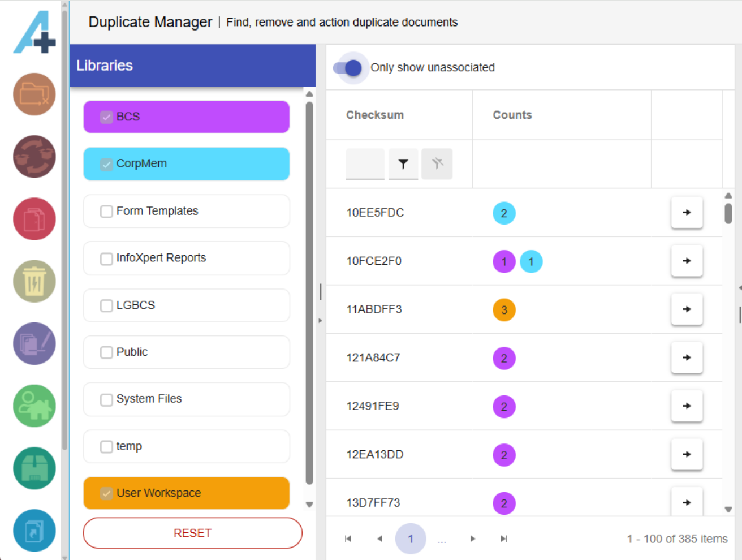Open the checksum filter operator dropdown
The image size is (742, 560).
[403, 164]
